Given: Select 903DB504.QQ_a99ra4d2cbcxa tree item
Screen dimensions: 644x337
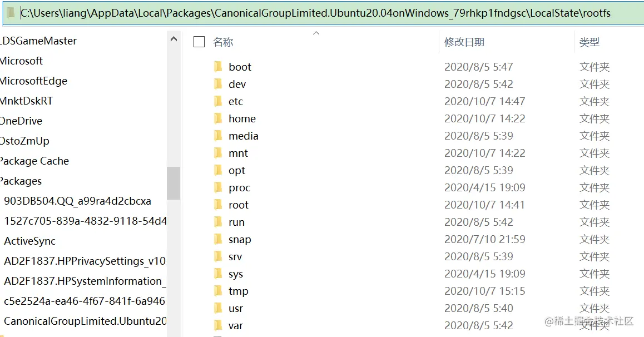Looking at the screenshot, I should tap(78, 201).
